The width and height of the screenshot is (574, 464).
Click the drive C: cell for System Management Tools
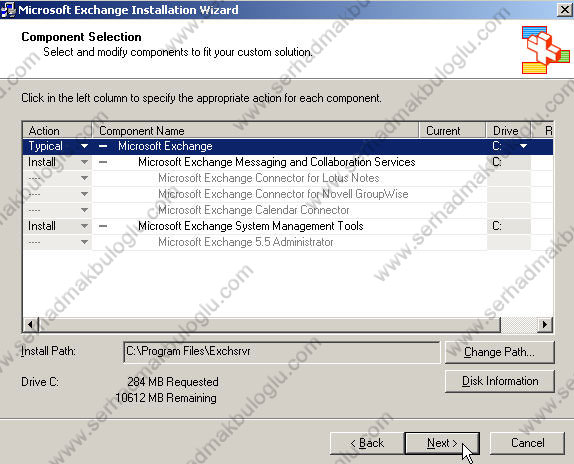(x=508, y=226)
